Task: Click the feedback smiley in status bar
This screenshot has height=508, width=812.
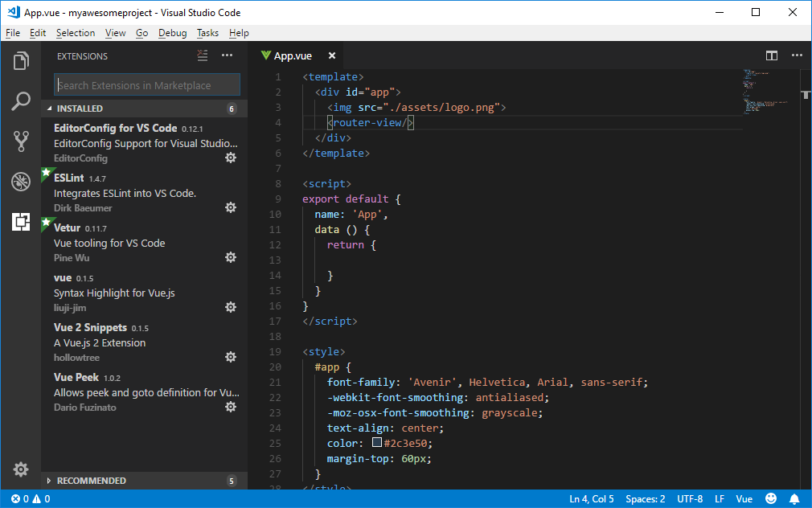Action: (x=771, y=498)
